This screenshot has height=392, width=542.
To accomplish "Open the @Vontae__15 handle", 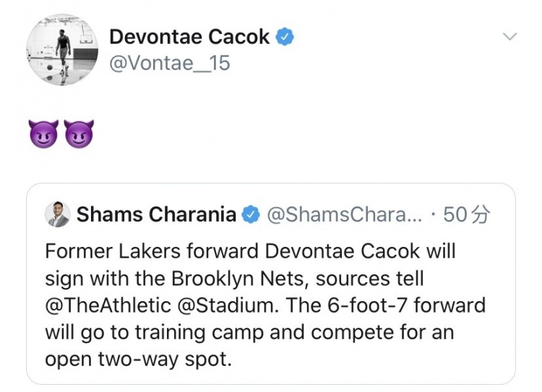I will 169,64.
